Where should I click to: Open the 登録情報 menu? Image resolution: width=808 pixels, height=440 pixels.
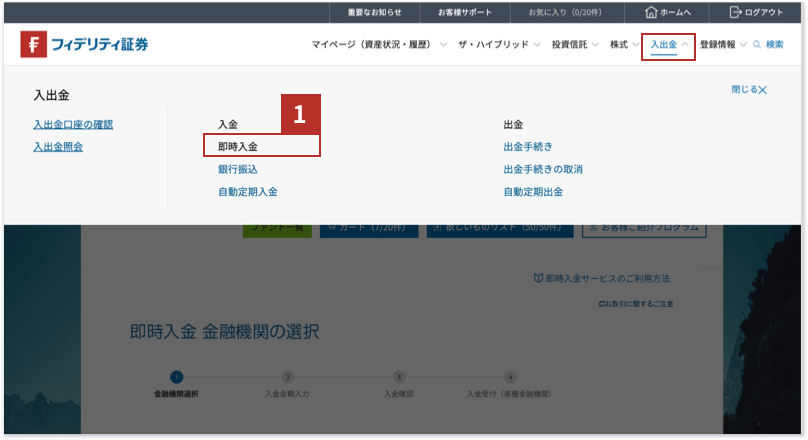pos(717,45)
